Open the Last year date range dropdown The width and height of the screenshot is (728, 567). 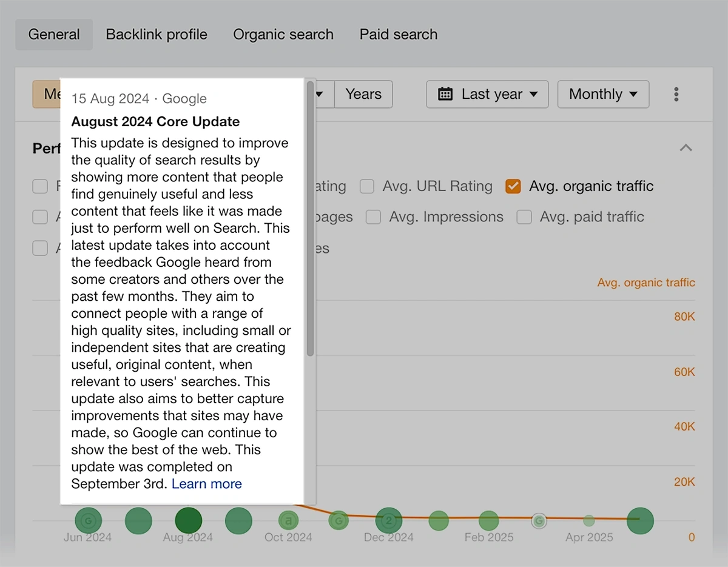(488, 94)
